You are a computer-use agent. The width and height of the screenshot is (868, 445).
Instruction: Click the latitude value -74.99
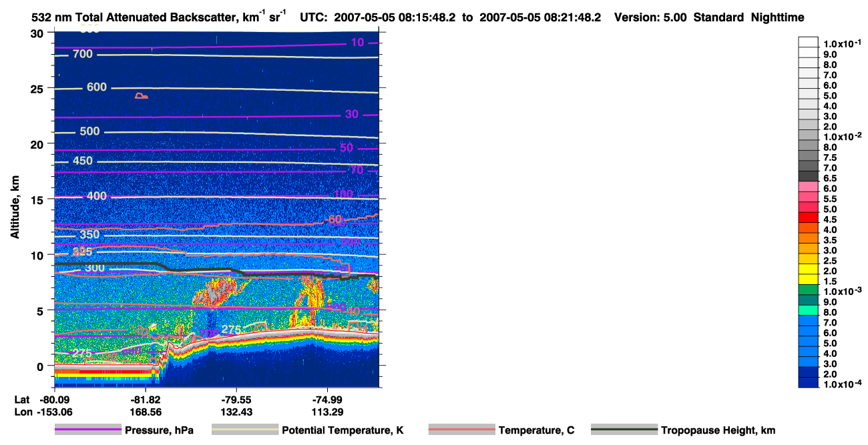tap(329, 400)
